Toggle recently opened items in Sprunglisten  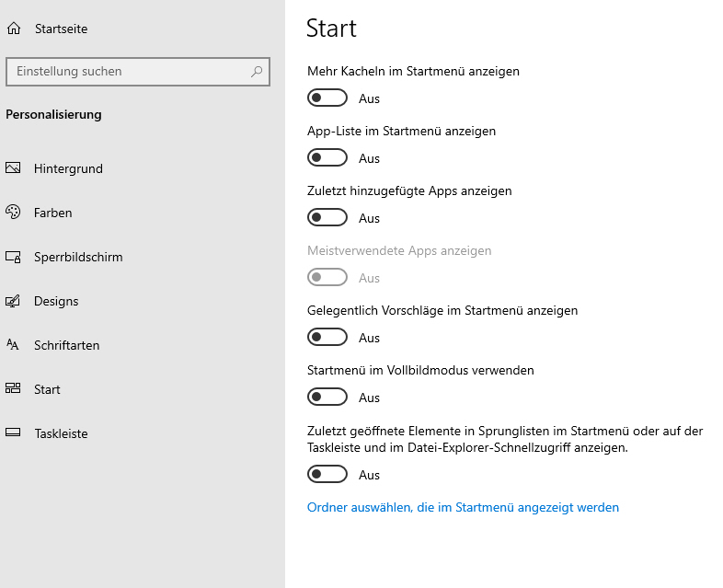pyautogui.click(x=327, y=474)
